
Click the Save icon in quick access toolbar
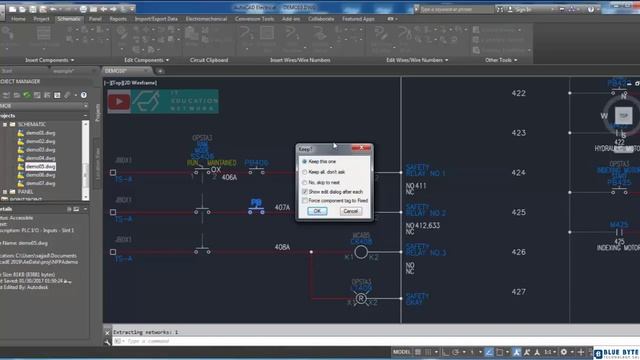pyautogui.click(x=33, y=9)
